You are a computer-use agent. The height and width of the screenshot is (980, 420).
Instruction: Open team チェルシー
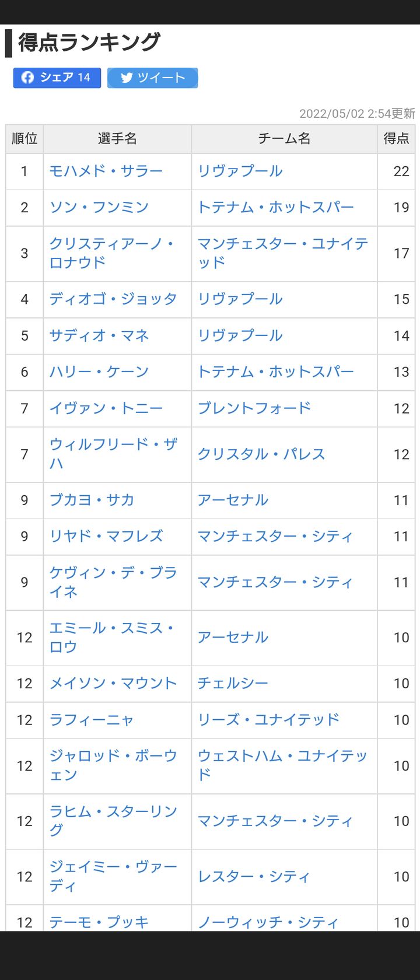pyautogui.click(x=233, y=683)
